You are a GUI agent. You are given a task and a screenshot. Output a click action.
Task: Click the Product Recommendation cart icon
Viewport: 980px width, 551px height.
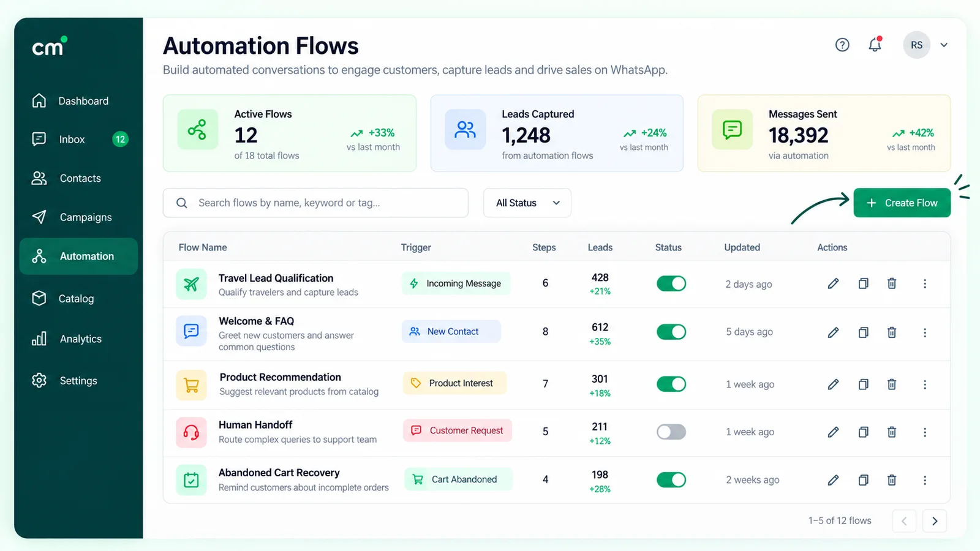click(191, 385)
